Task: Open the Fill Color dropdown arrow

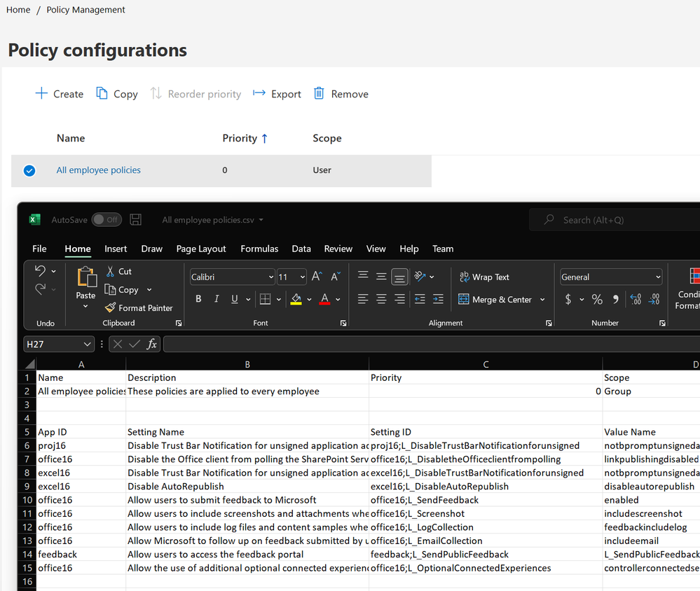Action: point(309,299)
